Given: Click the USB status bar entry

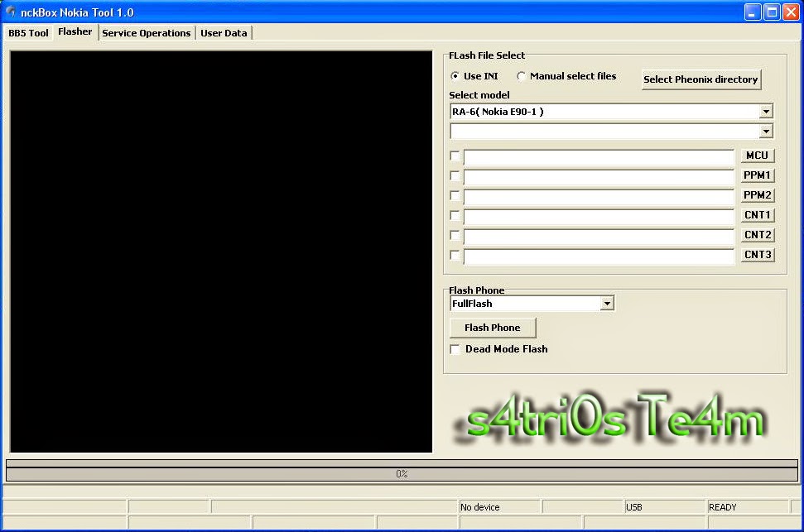Looking at the screenshot, I should point(633,507).
